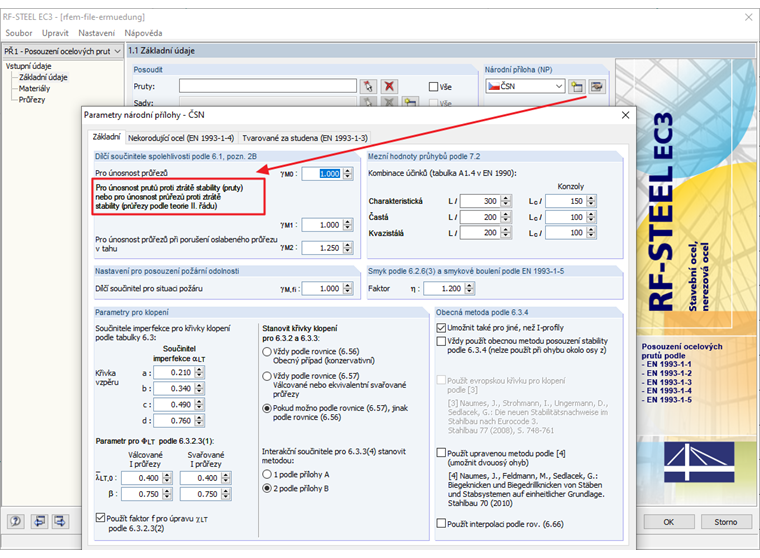Image resolution: width=760 pixels, height=558 pixels.
Task: Open the PŘ1 case selector dropdown
Action: tap(117, 51)
